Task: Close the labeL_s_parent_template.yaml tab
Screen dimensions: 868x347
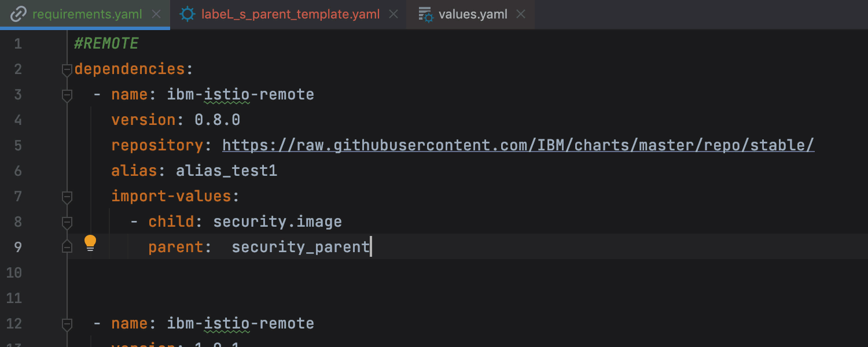Action: coord(393,14)
